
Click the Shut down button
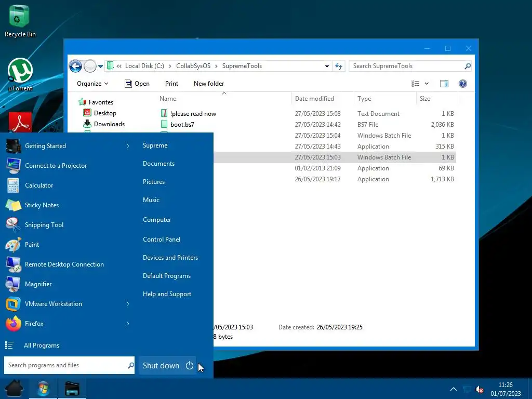pyautogui.click(x=168, y=365)
